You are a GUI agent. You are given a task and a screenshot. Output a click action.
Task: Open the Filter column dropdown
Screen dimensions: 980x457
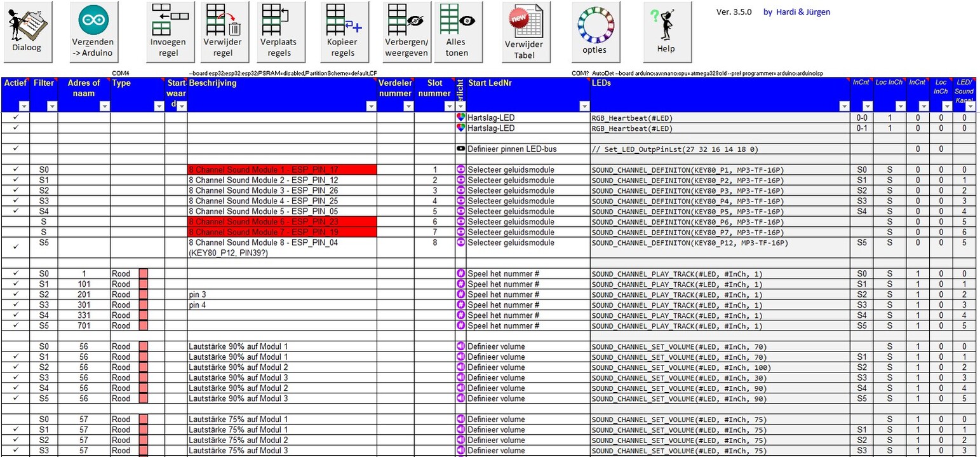click(52, 107)
